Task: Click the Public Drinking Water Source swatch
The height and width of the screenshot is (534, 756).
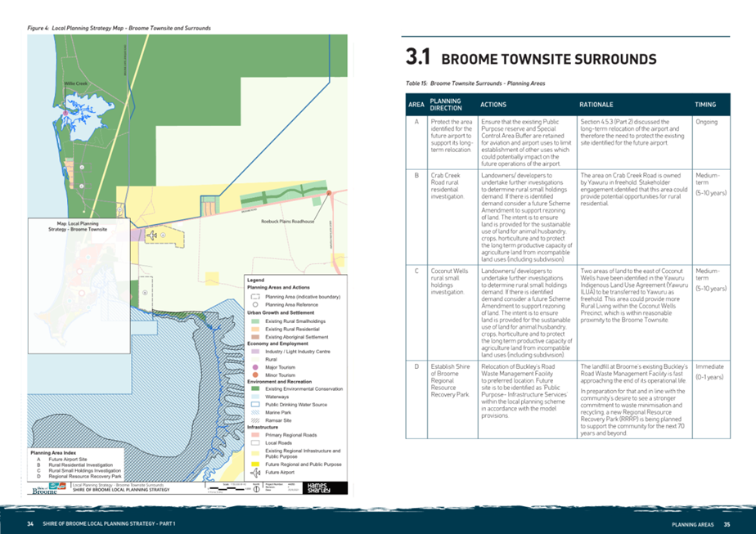Action: tap(255, 404)
